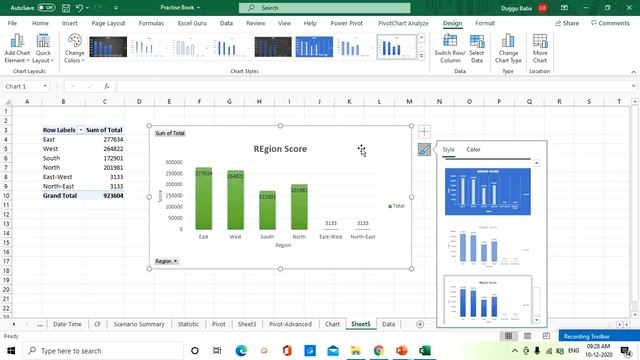The image size is (640, 360).
Task: Click the Total legend entry
Action: (396, 206)
